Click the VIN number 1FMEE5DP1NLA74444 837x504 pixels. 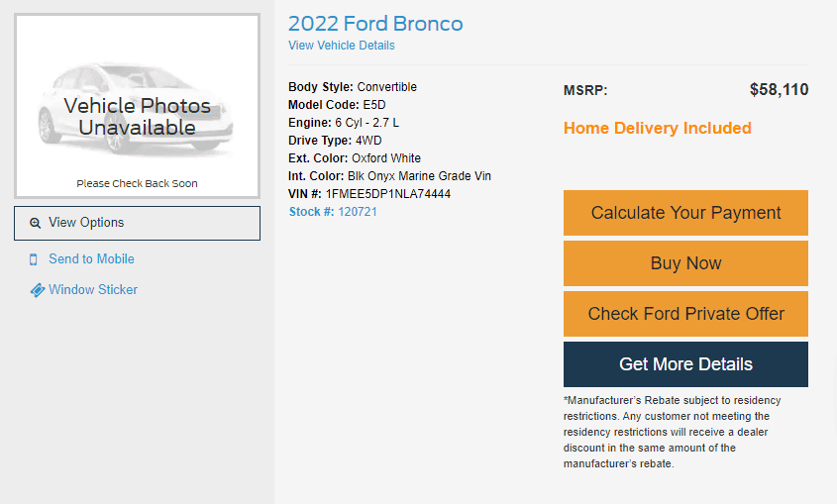pyautogui.click(x=388, y=194)
